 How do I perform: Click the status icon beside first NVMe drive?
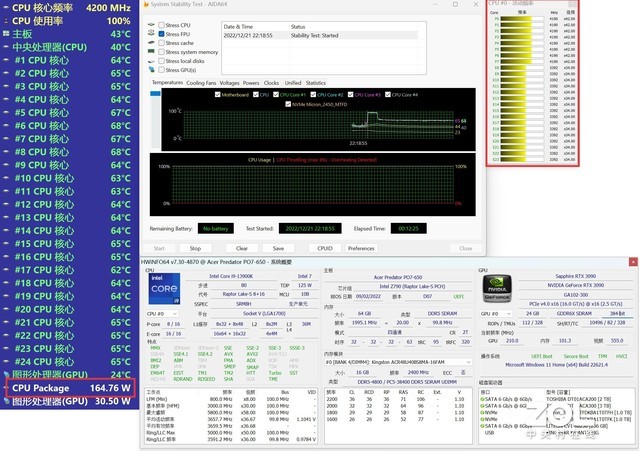point(482,413)
